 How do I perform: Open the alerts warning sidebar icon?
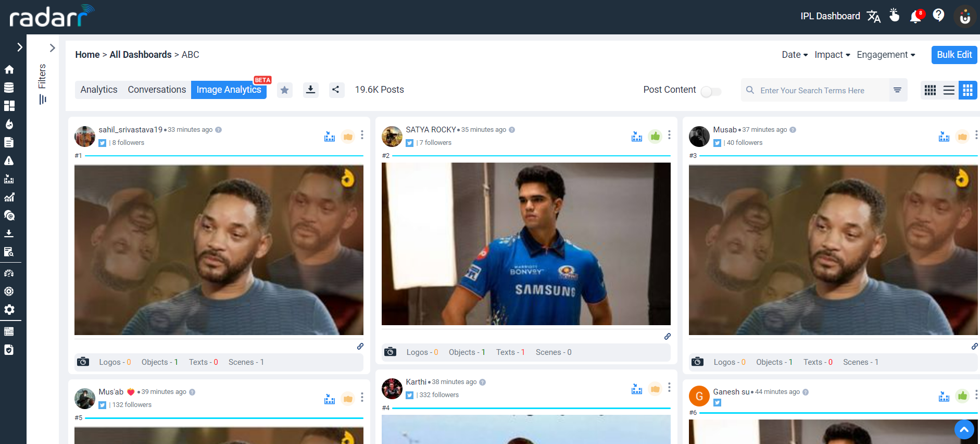(x=9, y=161)
